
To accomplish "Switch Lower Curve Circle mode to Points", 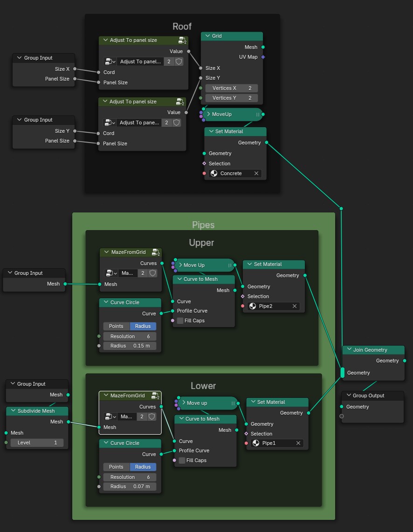I will (x=117, y=467).
